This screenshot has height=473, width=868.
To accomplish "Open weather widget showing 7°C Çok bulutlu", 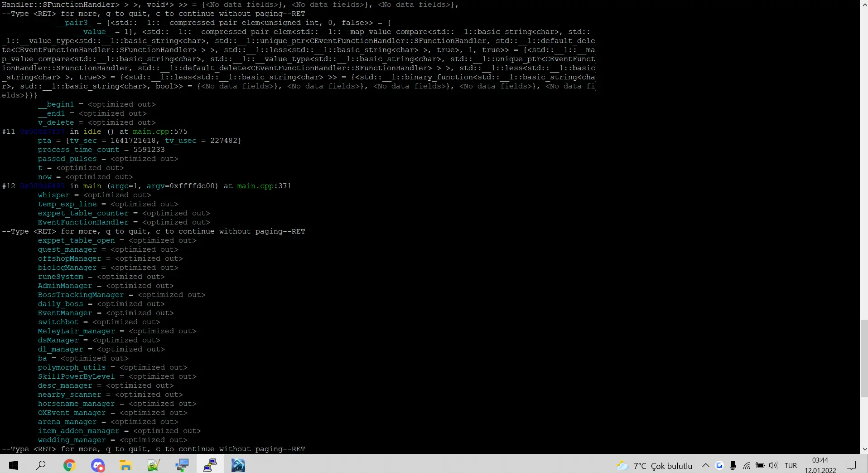I will [655, 466].
